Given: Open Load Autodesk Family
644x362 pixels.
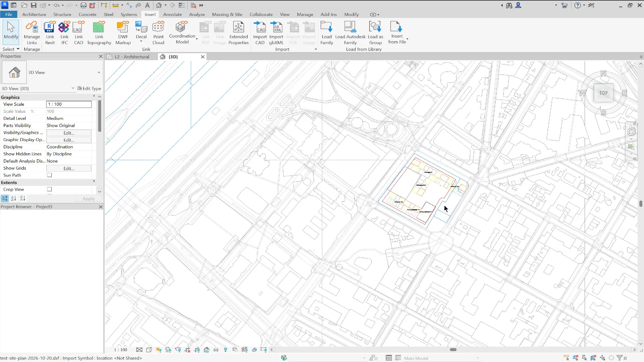Looking at the screenshot, I should click(x=350, y=33).
